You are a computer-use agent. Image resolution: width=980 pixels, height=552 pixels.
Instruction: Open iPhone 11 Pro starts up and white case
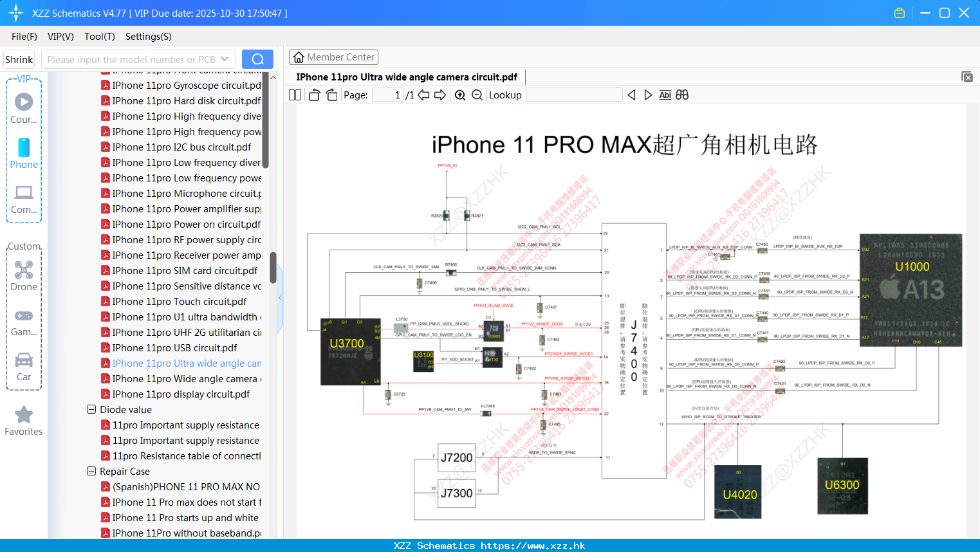[180, 517]
